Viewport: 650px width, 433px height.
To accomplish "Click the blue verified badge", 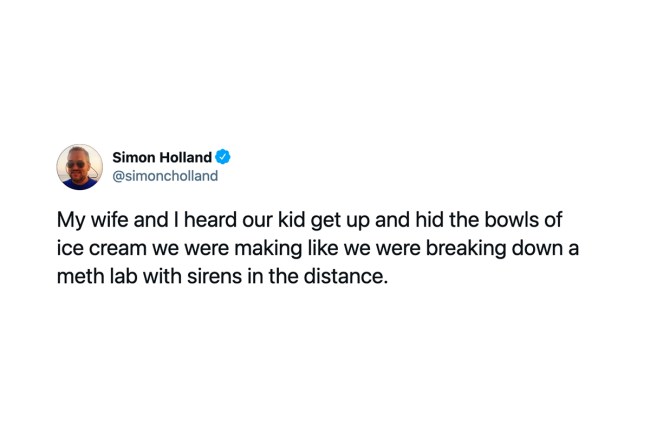I will [x=224, y=157].
